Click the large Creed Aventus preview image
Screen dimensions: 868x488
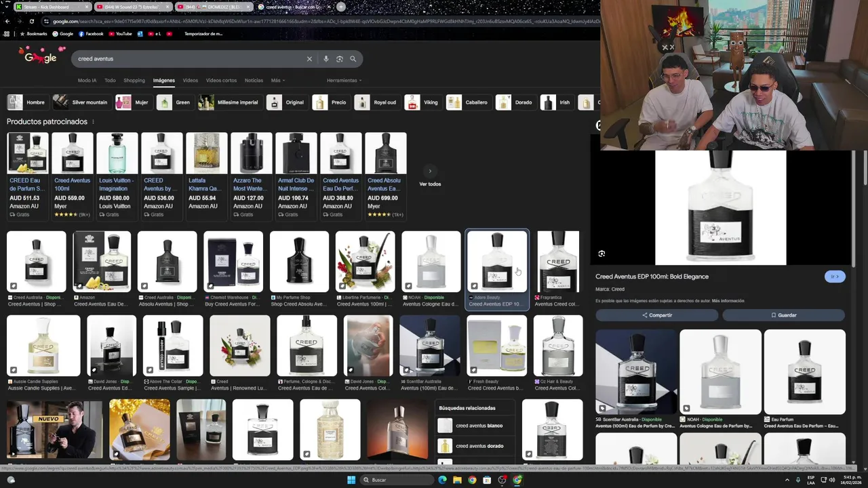[720, 208]
